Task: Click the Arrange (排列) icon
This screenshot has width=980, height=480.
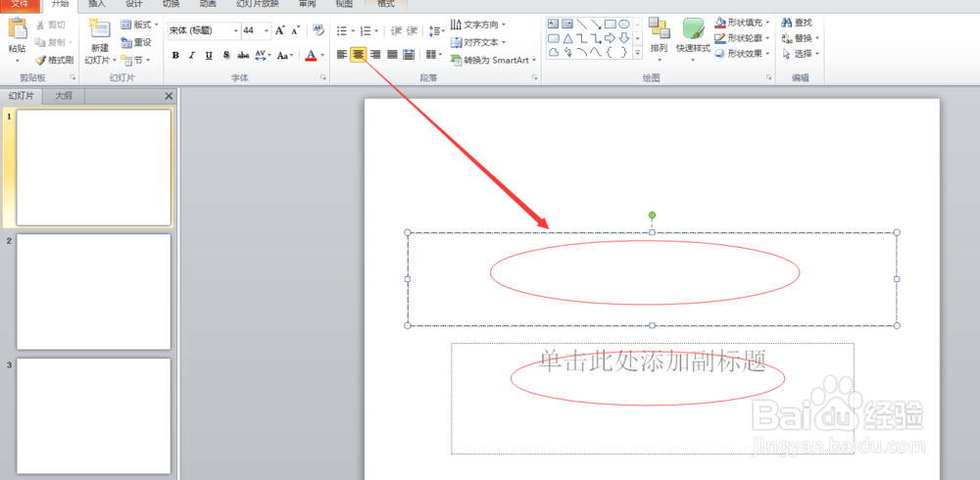Action: click(659, 27)
